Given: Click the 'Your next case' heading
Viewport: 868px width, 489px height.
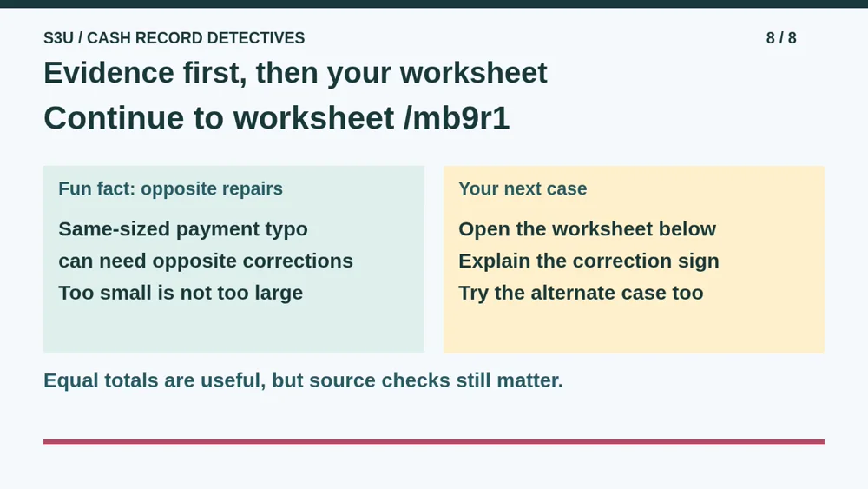Looking at the screenshot, I should 523,188.
